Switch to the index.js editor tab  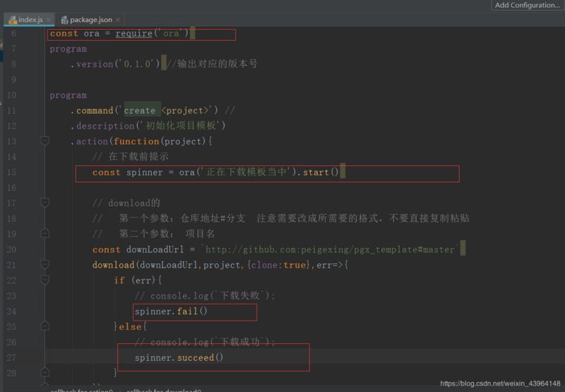click(30, 20)
